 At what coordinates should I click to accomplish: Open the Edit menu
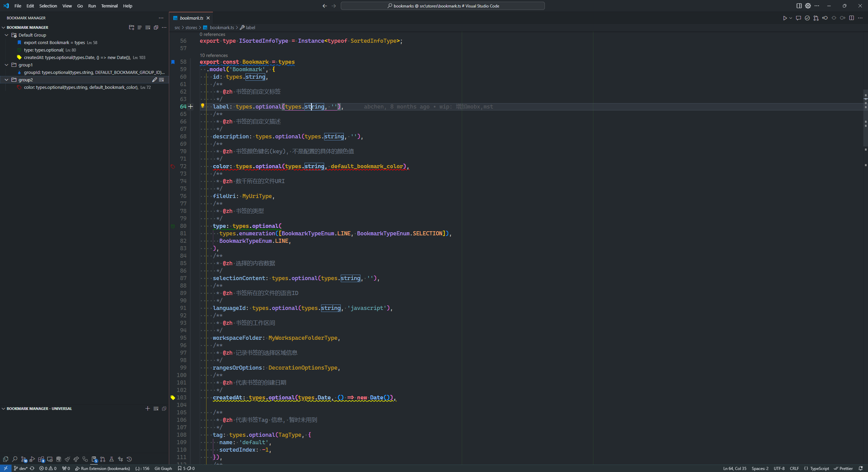pyautogui.click(x=30, y=6)
